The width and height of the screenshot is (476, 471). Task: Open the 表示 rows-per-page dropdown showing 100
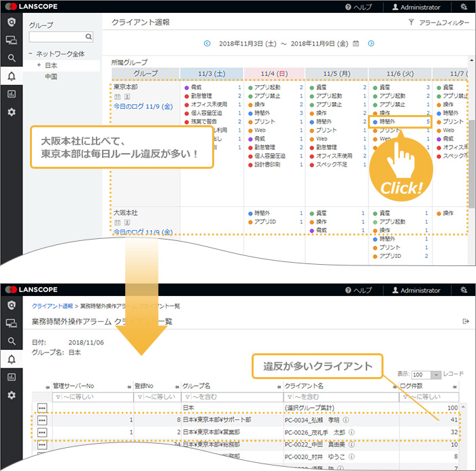coord(426,375)
